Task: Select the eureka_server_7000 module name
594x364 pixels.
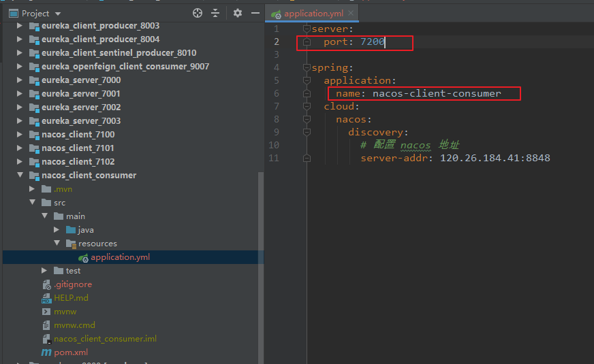Action: click(81, 80)
